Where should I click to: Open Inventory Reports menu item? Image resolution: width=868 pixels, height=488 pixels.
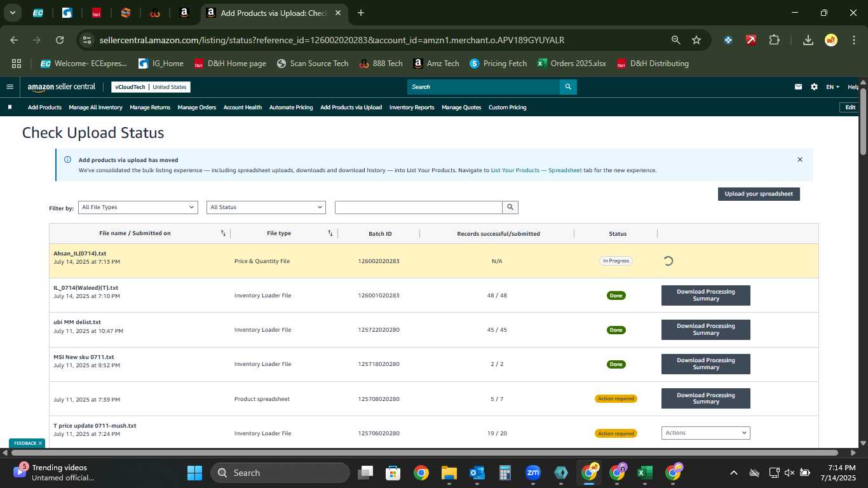pos(412,107)
